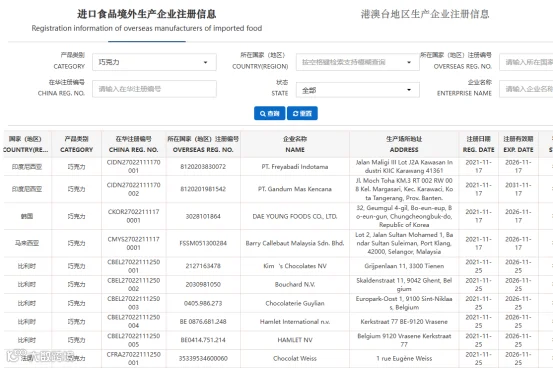This screenshot has height=368, width=553.
Task: Click the blue 查询 search button
Action: (269, 113)
